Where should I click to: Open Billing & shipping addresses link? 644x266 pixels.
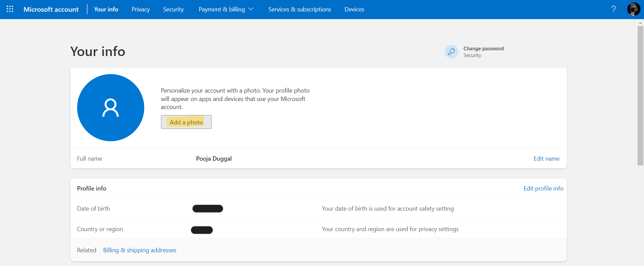pyautogui.click(x=140, y=250)
